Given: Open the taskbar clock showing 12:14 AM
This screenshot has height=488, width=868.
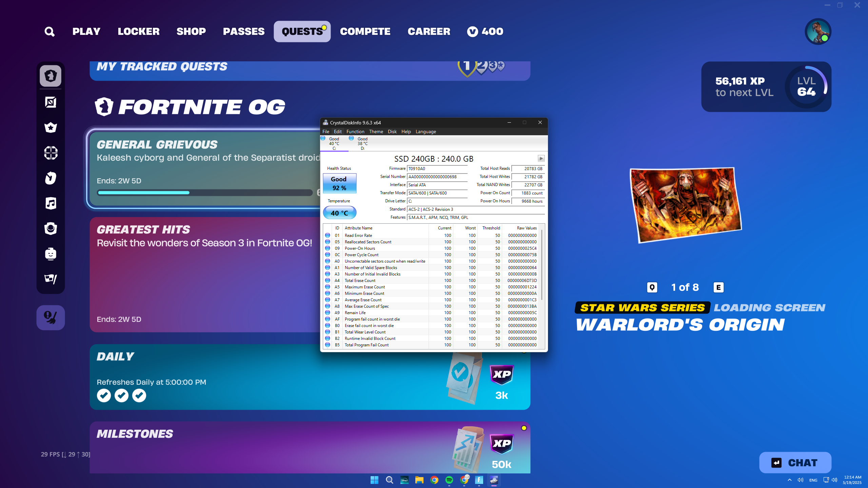Looking at the screenshot, I should point(852,480).
